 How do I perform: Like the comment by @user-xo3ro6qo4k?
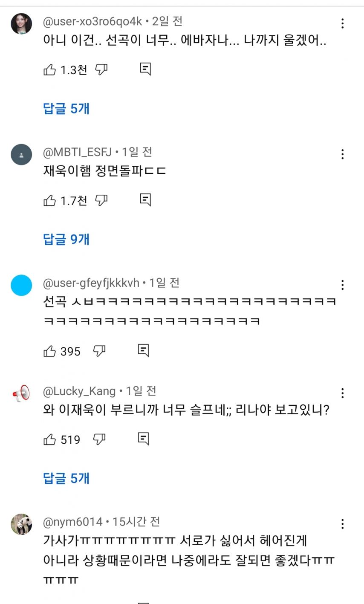pos(50,70)
